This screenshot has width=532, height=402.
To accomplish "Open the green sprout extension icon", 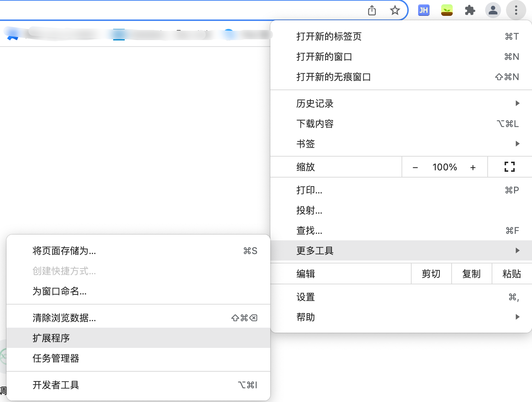I will pyautogui.click(x=447, y=10).
